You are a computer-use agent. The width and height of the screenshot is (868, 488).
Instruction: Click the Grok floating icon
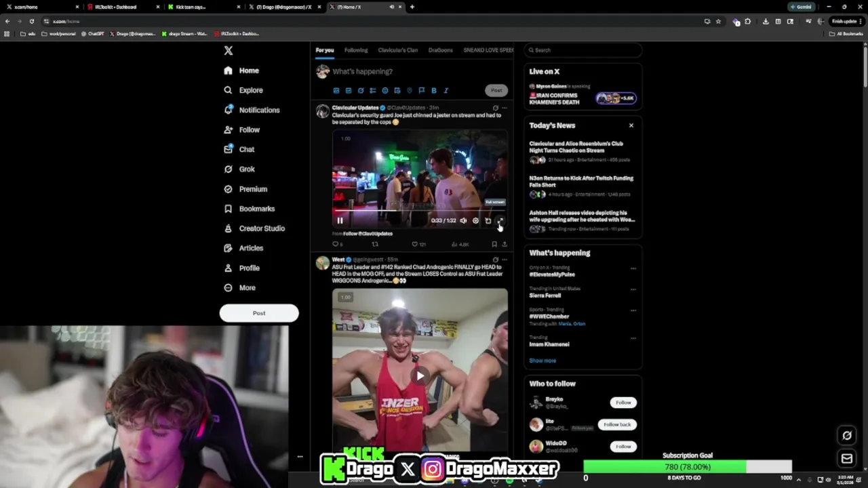tap(846, 436)
